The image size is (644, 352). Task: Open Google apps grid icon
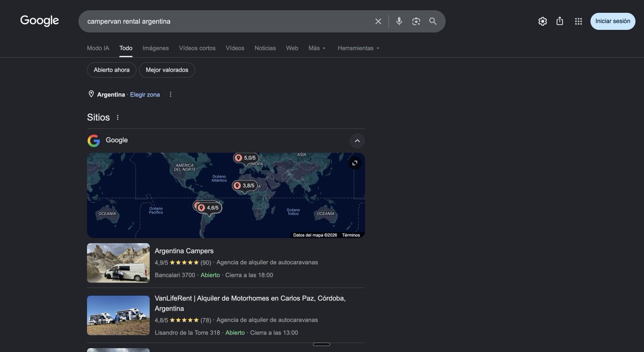(x=579, y=21)
